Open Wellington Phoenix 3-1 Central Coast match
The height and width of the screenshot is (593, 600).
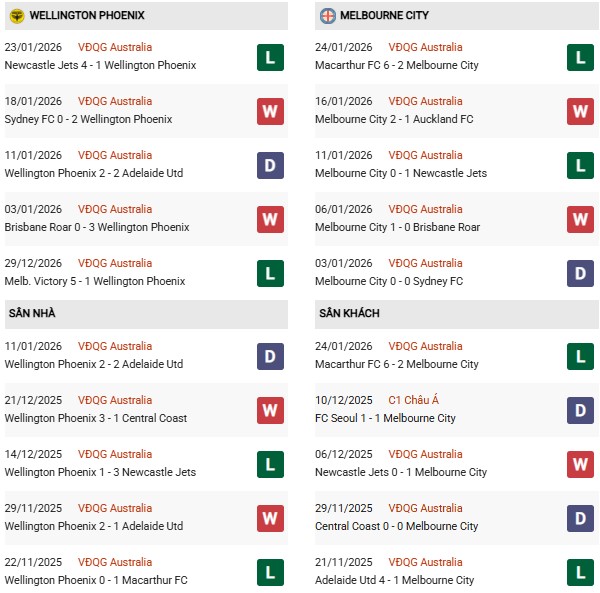[x=96, y=418]
